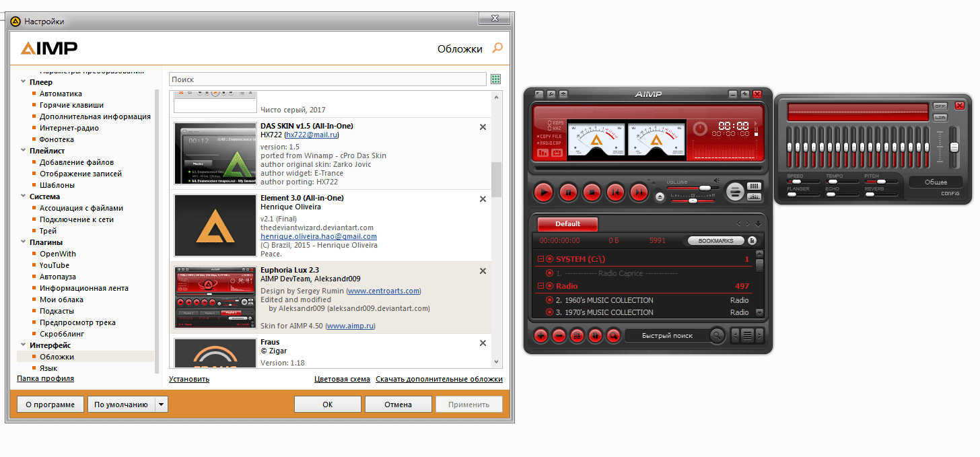Toggle the Radio group check mark

pos(549,286)
